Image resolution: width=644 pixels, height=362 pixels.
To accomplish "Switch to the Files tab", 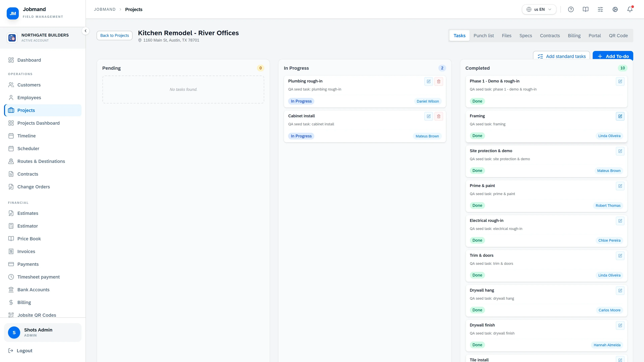I will pos(506,36).
